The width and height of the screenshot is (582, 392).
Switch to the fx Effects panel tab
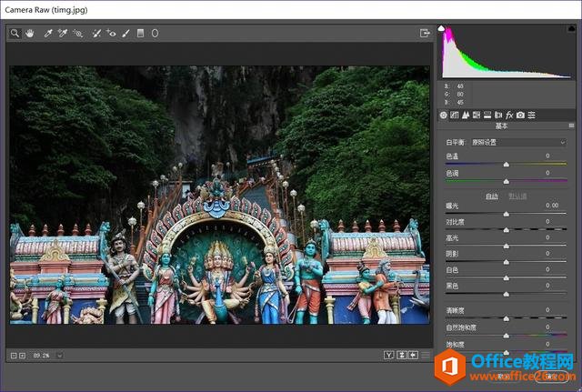[x=509, y=116]
